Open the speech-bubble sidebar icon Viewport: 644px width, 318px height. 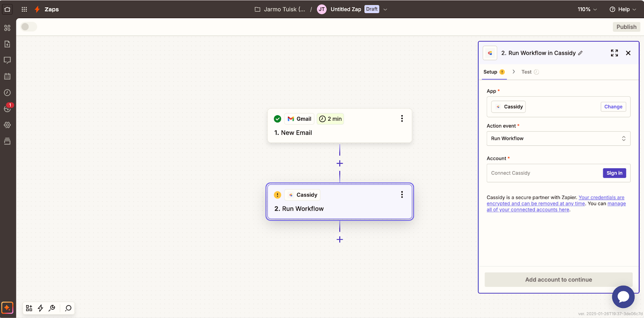pyautogui.click(x=7, y=60)
